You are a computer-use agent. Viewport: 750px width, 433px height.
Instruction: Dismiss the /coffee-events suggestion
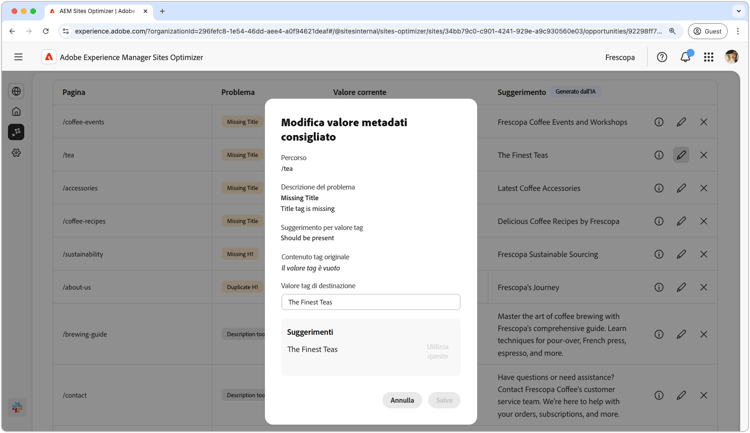704,122
